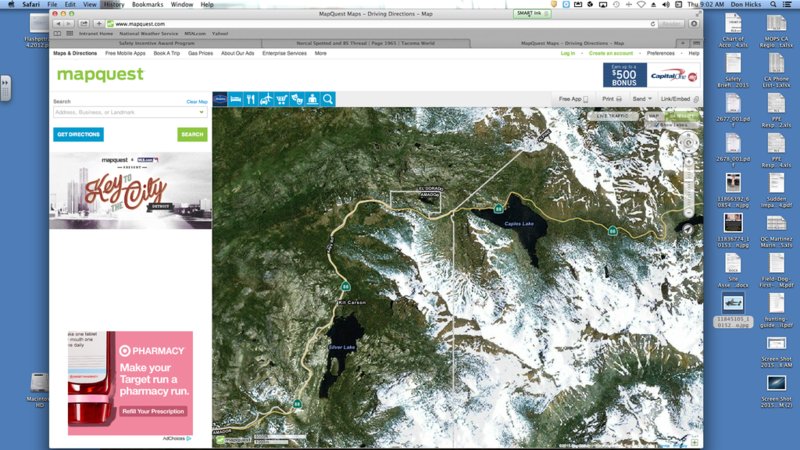Open Spotlight search in the menu bar
The image size is (800, 450).
pos(773,4)
